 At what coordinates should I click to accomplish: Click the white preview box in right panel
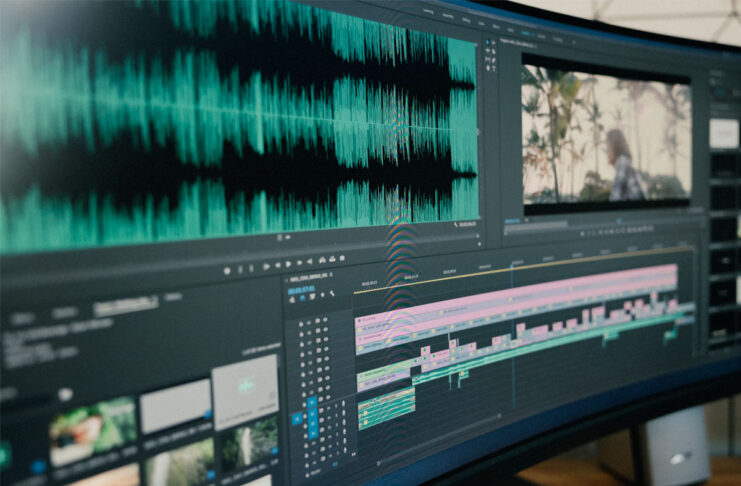[724, 133]
